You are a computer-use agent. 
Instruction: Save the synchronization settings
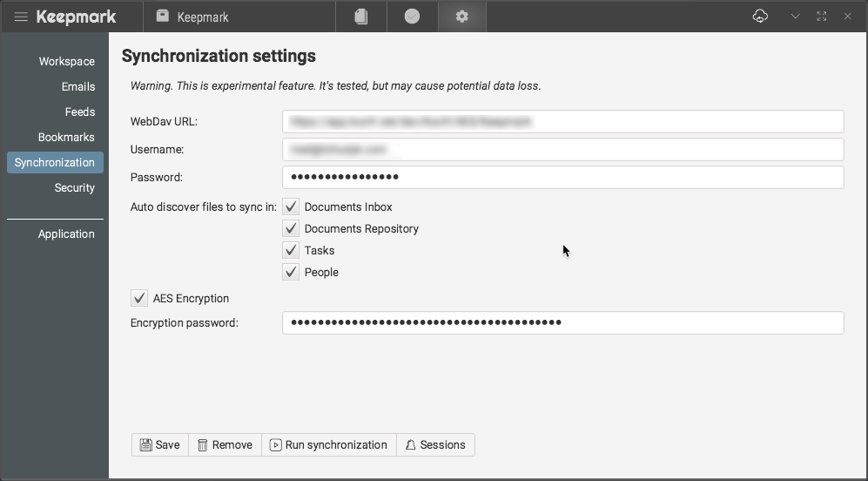coord(159,445)
